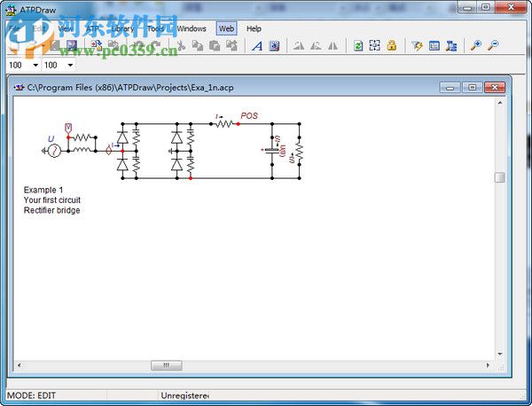This screenshot has width=532, height=406.
Task: Click the first magnifier zoom icon
Action: click(x=476, y=46)
